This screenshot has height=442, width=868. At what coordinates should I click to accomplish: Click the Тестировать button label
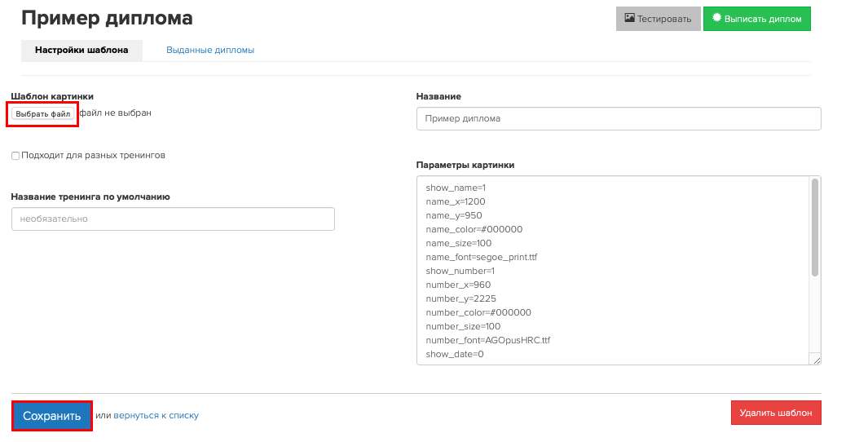[x=664, y=19]
